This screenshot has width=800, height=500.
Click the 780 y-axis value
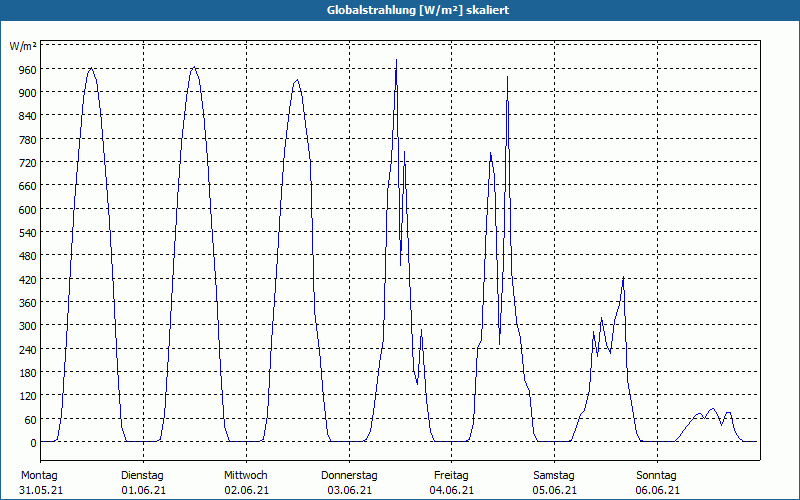coord(28,139)
